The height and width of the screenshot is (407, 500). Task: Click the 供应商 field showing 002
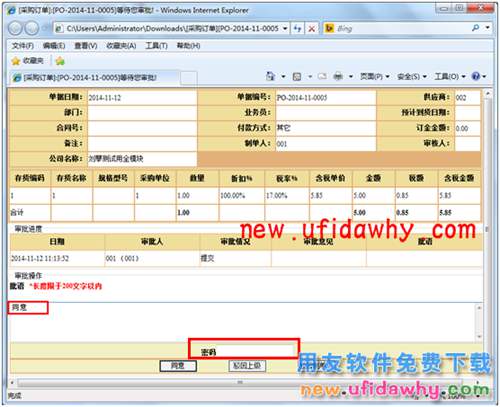click(467, 98)
